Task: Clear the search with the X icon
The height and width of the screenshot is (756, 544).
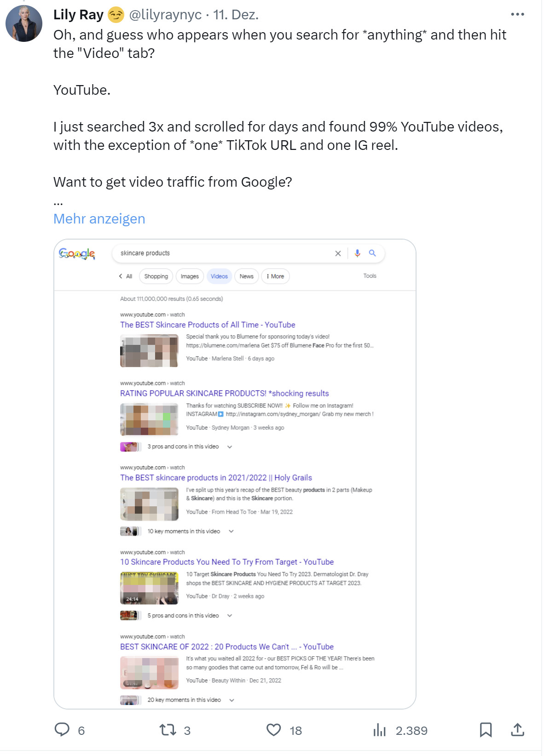Action: coord(338,253)
